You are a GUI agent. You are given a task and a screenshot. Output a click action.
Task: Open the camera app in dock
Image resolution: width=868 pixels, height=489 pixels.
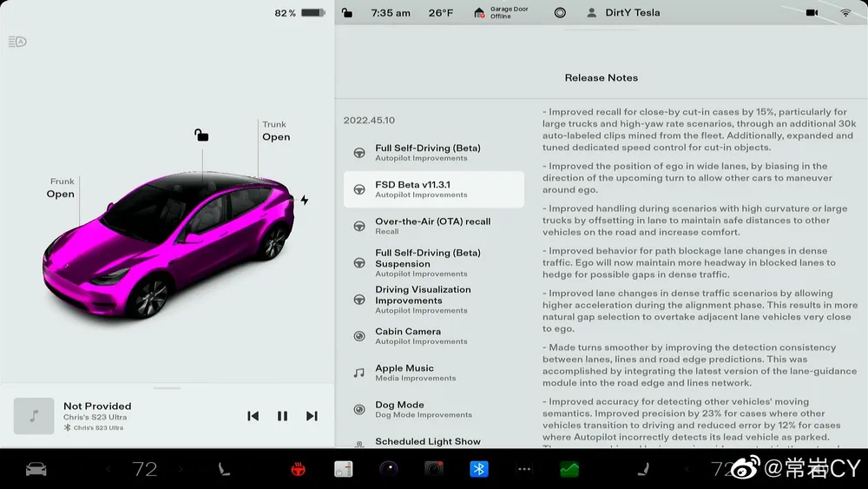[x=434, y=470]
